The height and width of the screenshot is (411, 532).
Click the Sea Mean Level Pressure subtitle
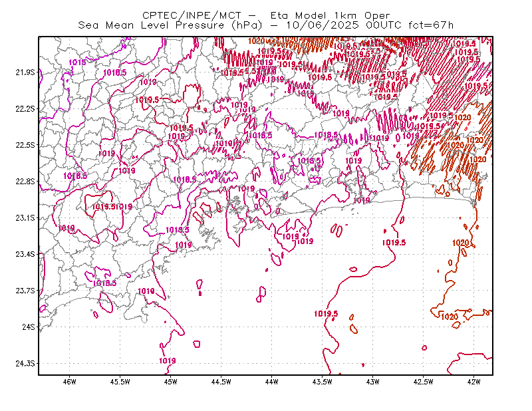click(x=265, y=25)
